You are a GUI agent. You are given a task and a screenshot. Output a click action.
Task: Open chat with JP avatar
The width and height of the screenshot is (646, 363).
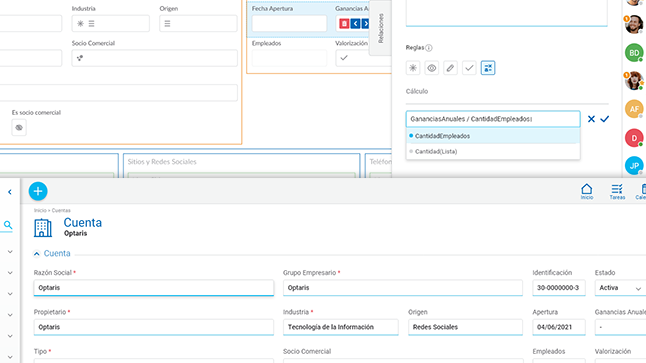(x=634, y=166)
